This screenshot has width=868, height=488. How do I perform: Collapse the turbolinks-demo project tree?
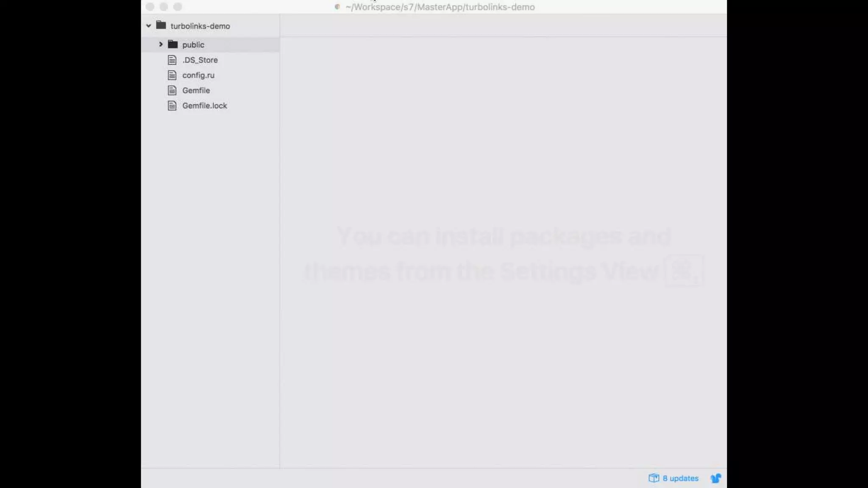149,26
